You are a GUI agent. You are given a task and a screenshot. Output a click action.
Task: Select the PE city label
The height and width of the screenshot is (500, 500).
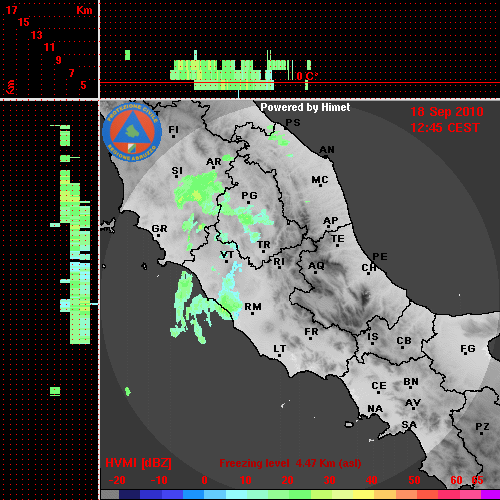380,257
